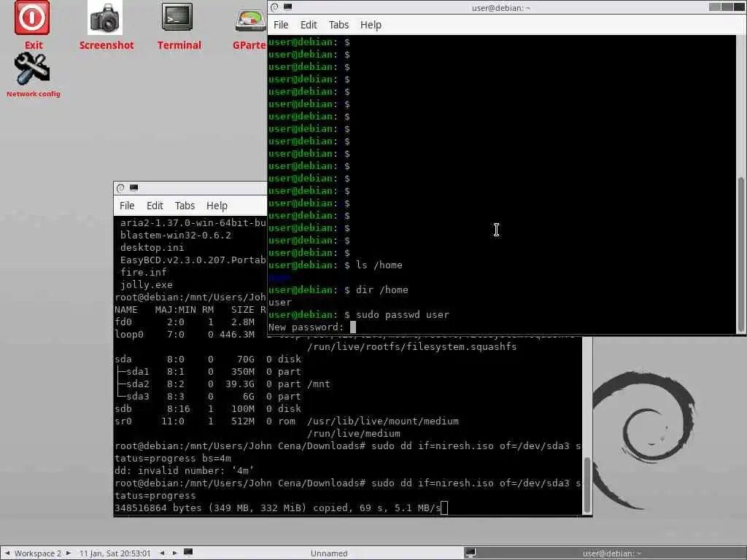Click terminal icon of user@debian taskbar entry

point(471,553)
